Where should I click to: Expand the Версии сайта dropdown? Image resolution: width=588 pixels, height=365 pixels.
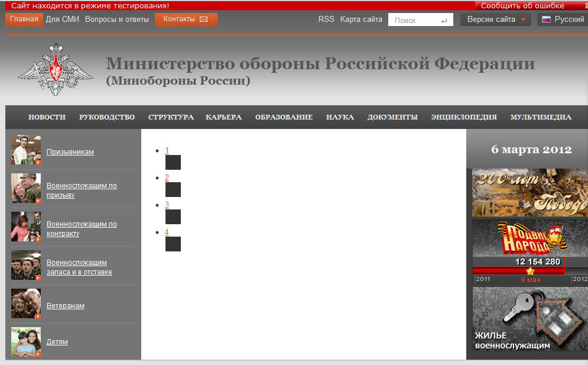tap(495, 20)
